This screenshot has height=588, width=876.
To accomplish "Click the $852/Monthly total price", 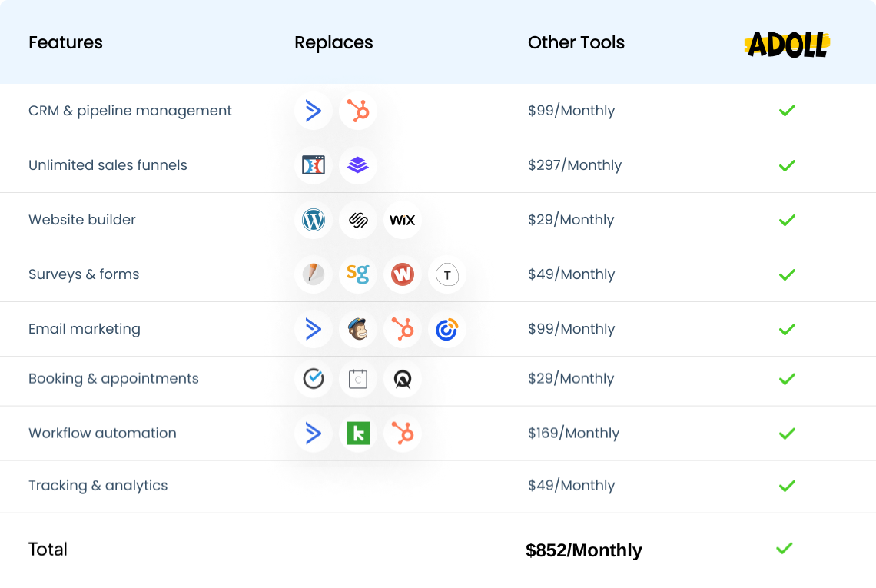I will click(x=584, y=550).
